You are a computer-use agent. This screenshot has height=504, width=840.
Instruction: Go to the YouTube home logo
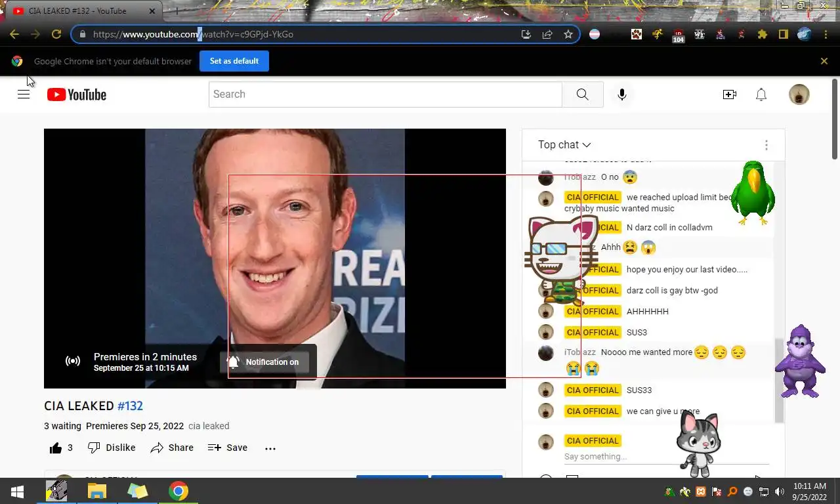(77, 94)
